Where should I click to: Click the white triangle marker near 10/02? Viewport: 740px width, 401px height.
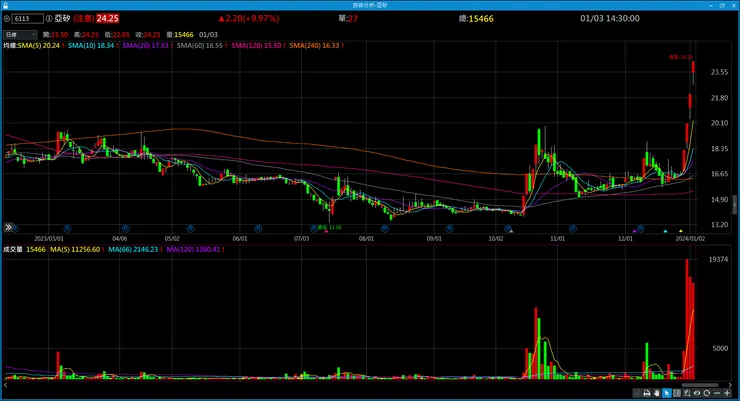pyautogui.click(x=511, y=231)
